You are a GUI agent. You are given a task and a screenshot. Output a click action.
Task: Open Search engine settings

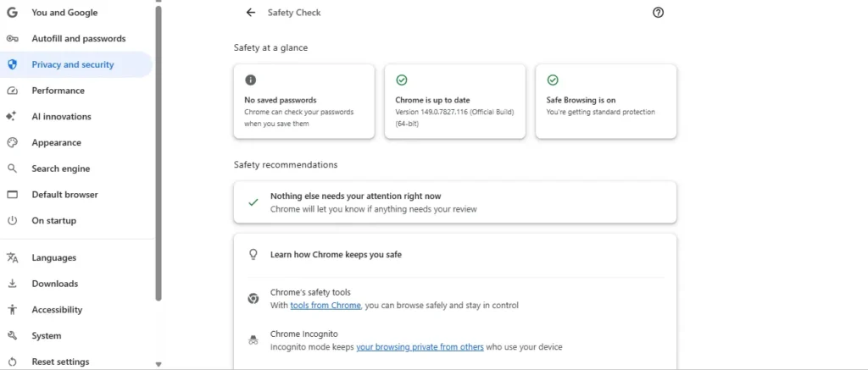click(x=76, y=168)
